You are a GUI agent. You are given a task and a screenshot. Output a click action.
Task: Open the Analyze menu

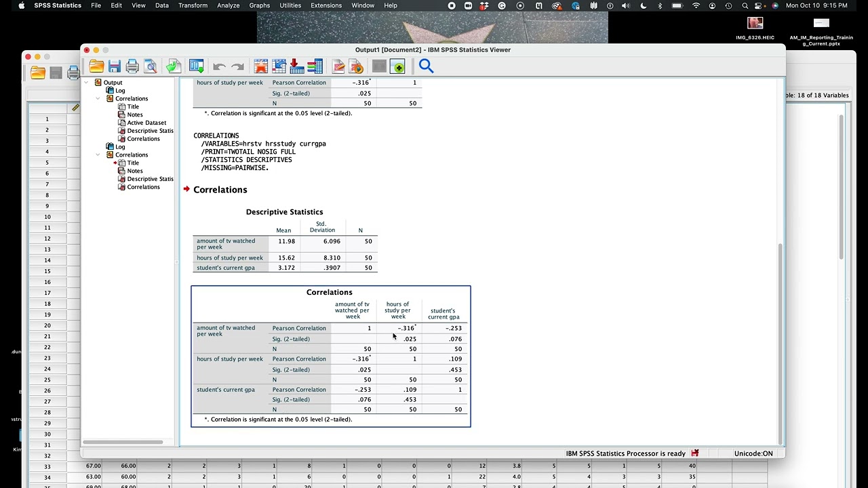coord(228,5)
